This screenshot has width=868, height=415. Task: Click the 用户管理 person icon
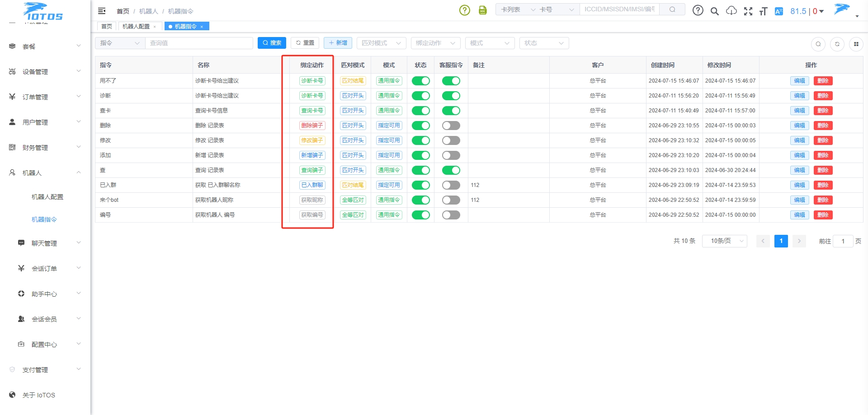click(x=12, y=122)
